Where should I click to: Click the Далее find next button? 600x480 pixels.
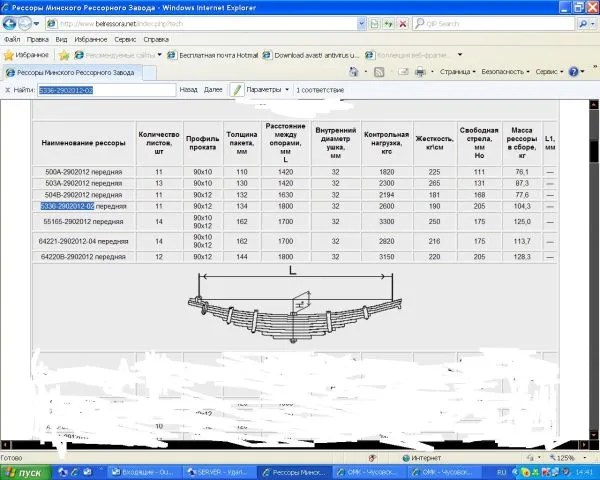(213, 90)
